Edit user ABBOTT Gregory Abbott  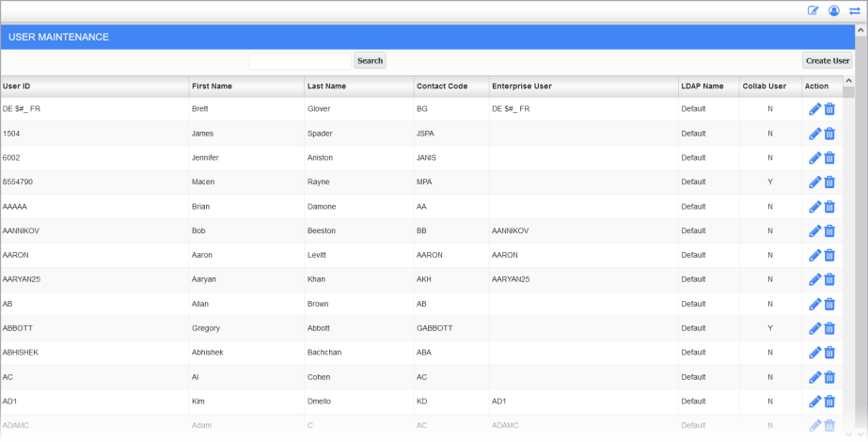[x=814, y=328]
